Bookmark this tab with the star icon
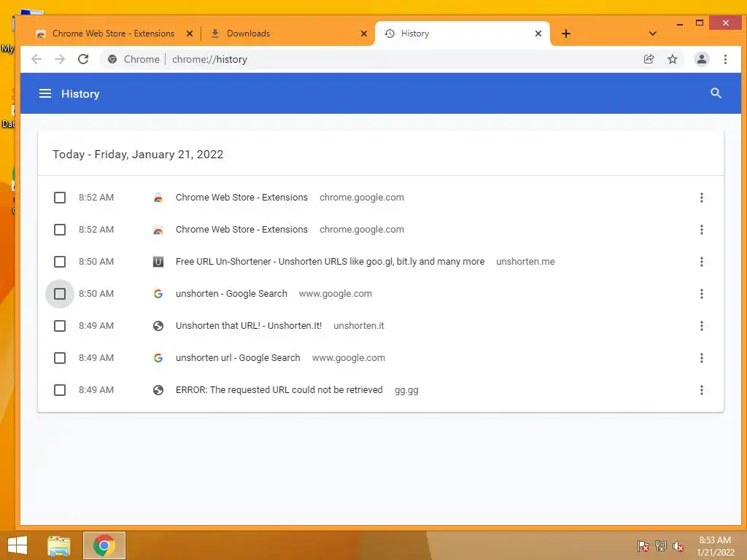 pyautogui.click(x=672, y=59)
